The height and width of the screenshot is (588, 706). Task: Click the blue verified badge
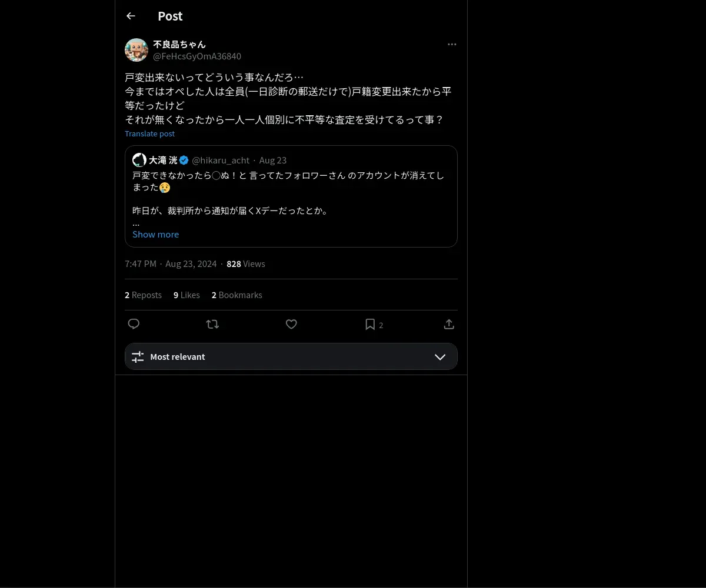(184, 160)
